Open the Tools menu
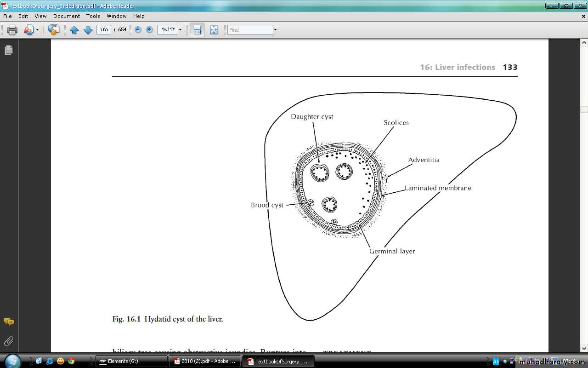Viewport: 588px width, 368px height. click(x=93, y=16)
